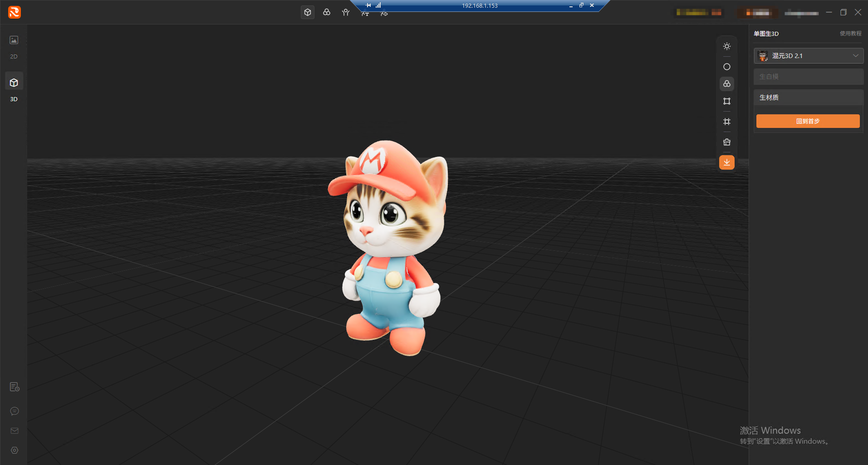
Task: Toggle textured material view in viewport toolbar
Action: (727, 84)
